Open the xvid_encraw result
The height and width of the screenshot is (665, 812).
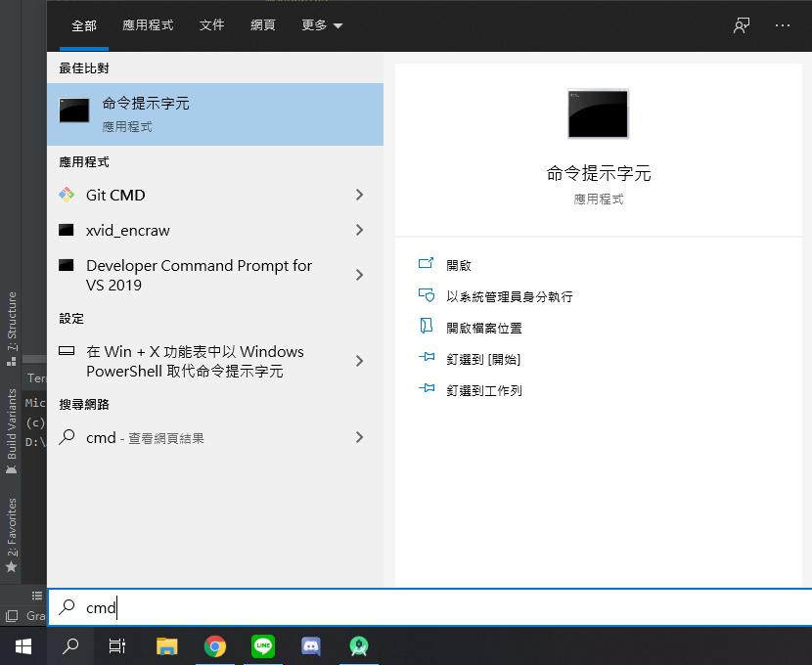pyautogui.click(x=215, y=230)
